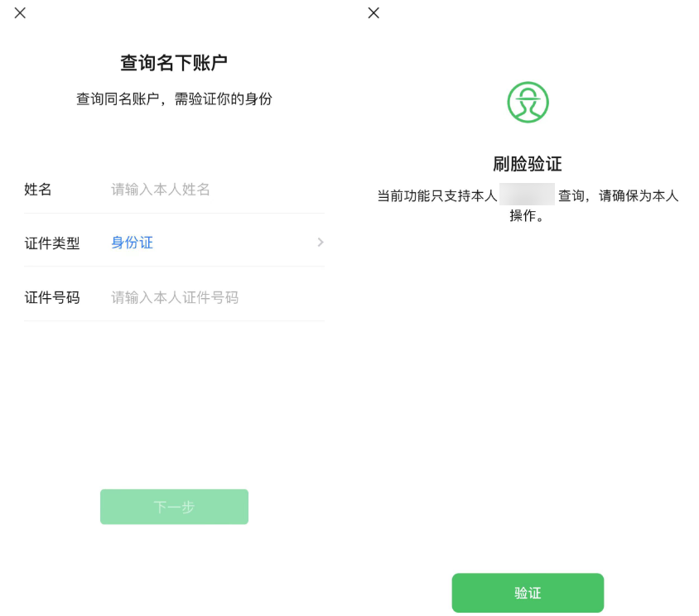Focus the 证件号码 input field
Image resolution: width=699 pixels, height=616 pixels.
click(x=217, y=297)
